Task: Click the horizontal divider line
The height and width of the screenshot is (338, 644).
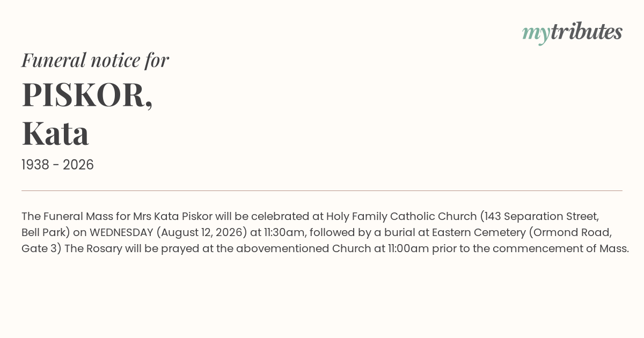Action: click(322, 190)
